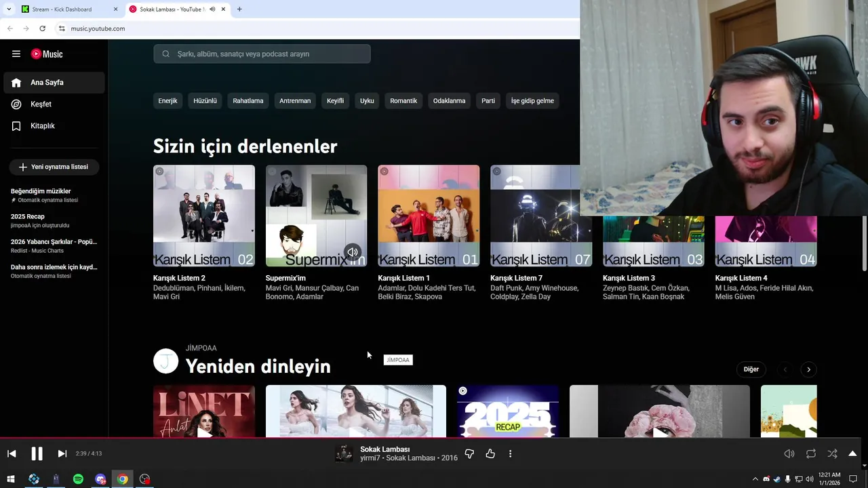Select the Enerjik mood chip

(167, 101)
